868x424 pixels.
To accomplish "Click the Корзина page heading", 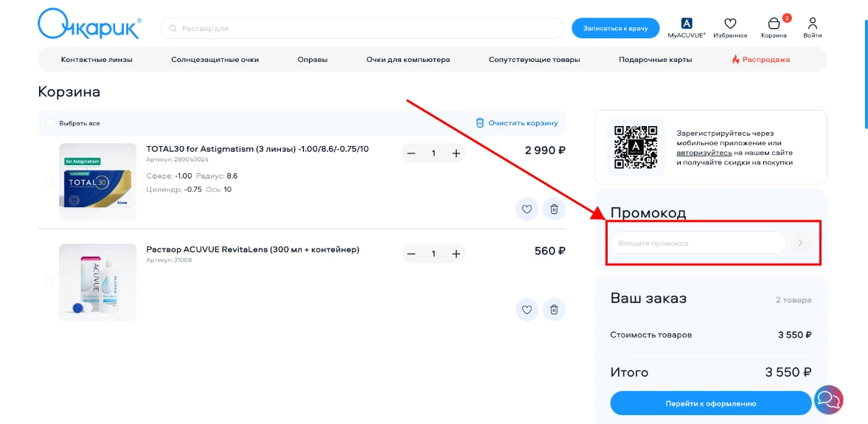I will (69, 92).
